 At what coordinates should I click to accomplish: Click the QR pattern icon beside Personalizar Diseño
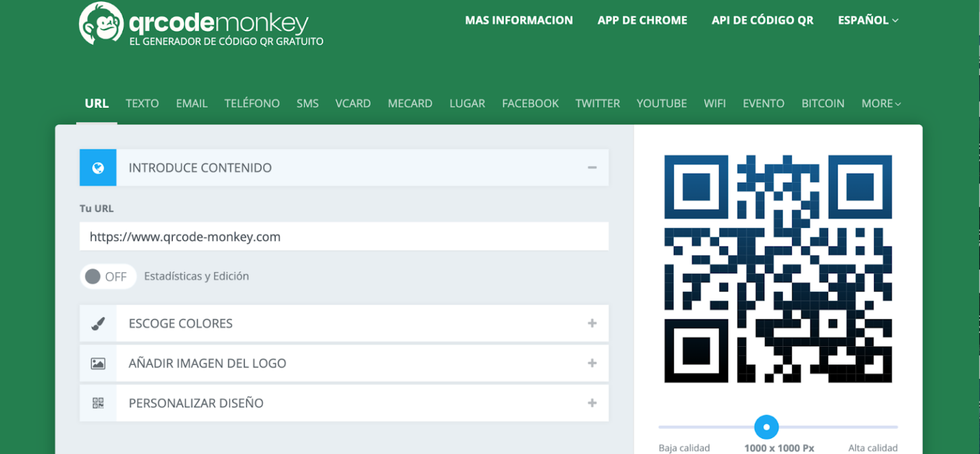coord(97,403)
